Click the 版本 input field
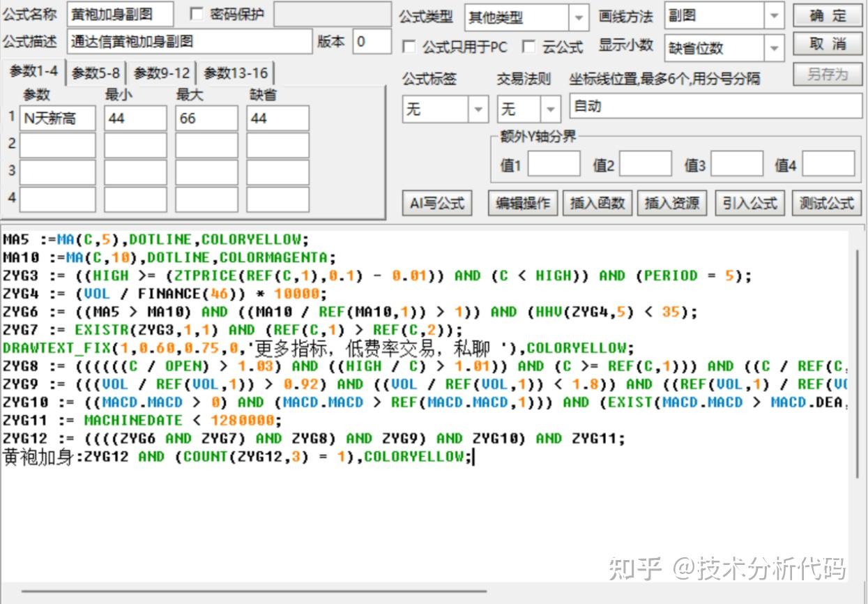 pyautogui.click(x=372, y=42)
